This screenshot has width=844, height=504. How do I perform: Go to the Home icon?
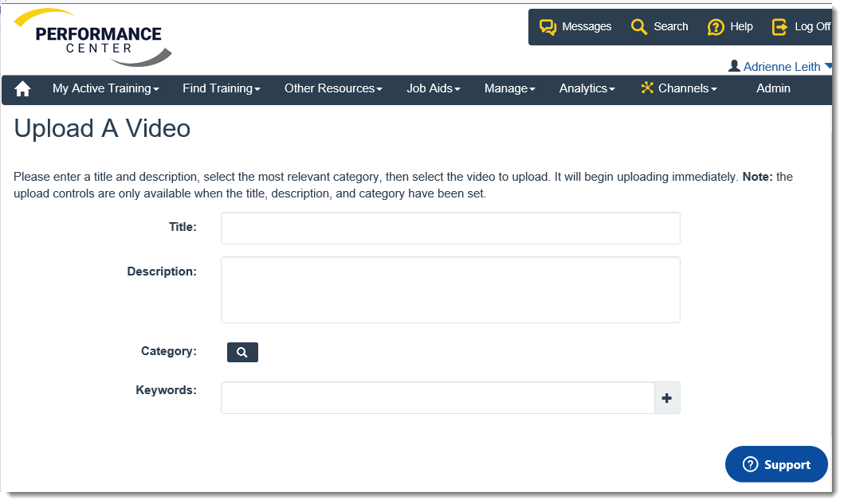coord(22,88)
